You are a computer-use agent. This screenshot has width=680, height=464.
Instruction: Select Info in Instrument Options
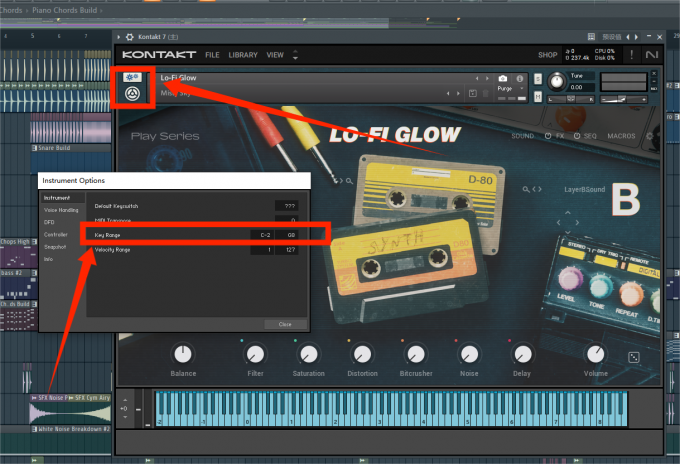pos(48,259)
